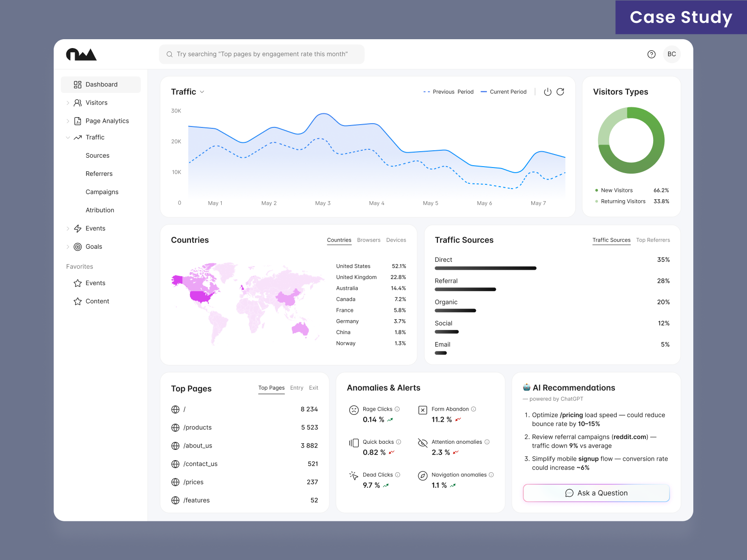Open help via the question mark icon
This screenshot has height=560, width=747.
click(x=651, y=54)
